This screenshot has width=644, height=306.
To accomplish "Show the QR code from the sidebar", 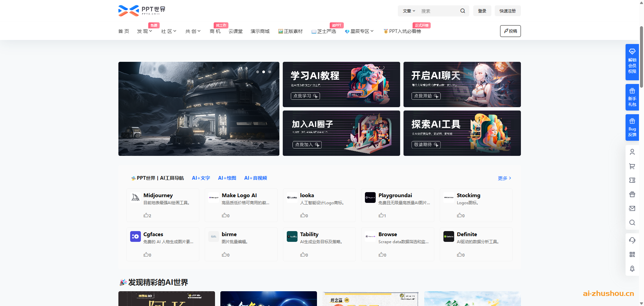I will pos(632,254).
